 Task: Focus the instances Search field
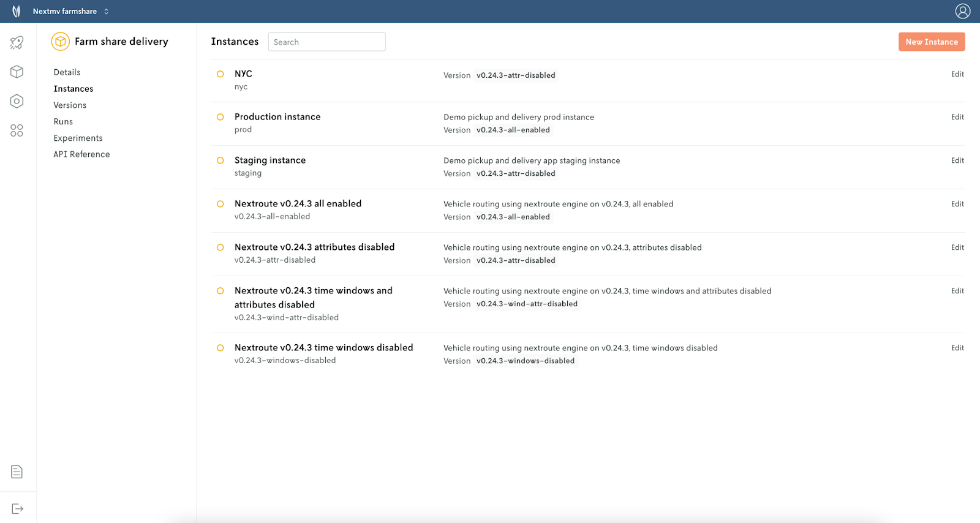tap(326, 42)
